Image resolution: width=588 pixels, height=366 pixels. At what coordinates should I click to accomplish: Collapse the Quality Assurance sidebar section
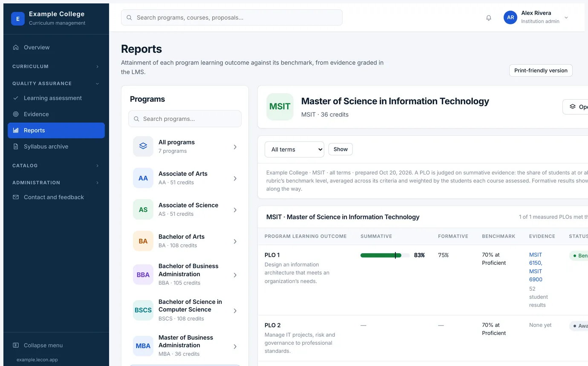56,83
